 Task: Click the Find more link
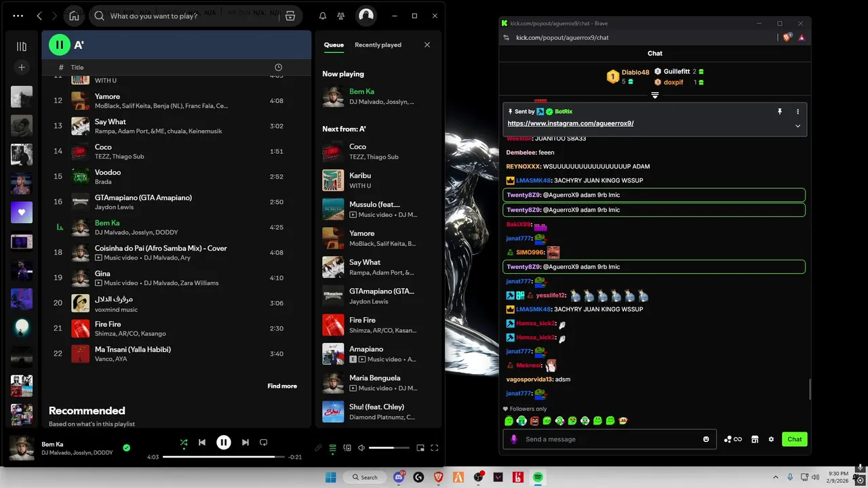[282, 386]
